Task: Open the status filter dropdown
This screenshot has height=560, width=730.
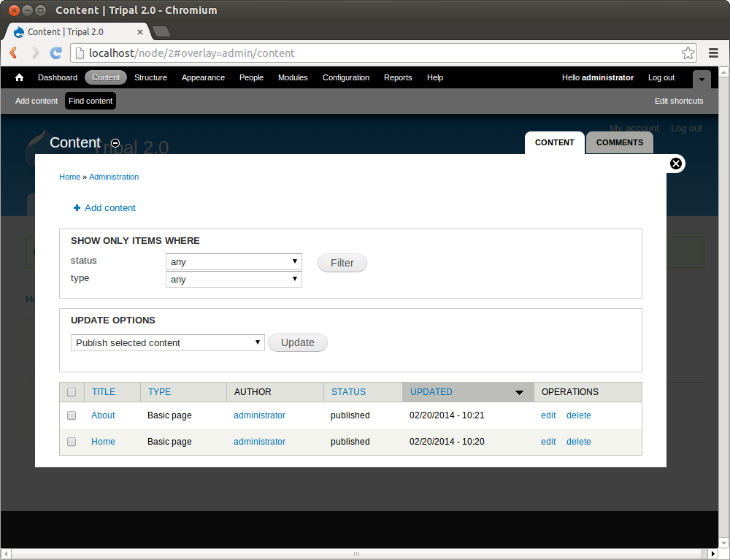Action: point(234,262)
